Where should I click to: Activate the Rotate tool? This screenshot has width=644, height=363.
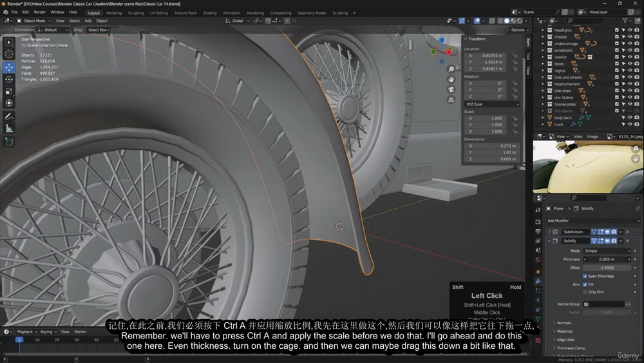click(8, 79)
